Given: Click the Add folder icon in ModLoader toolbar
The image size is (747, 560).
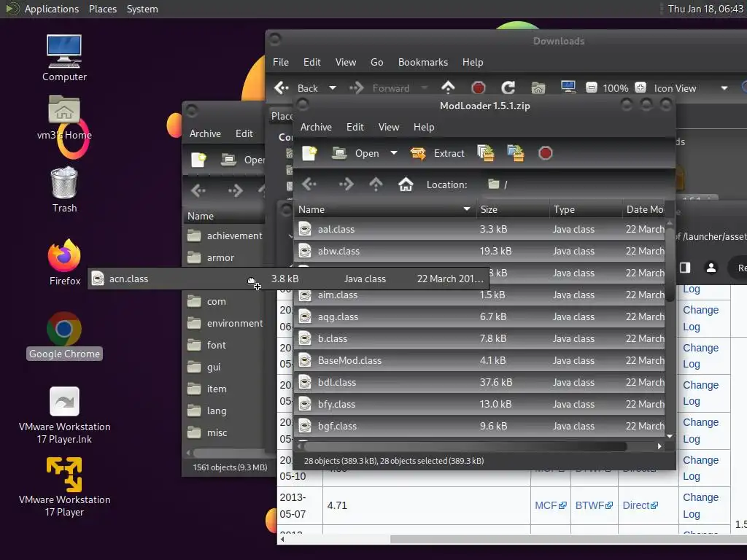Looking at the screenshot, I should click(x=516, y=153).
